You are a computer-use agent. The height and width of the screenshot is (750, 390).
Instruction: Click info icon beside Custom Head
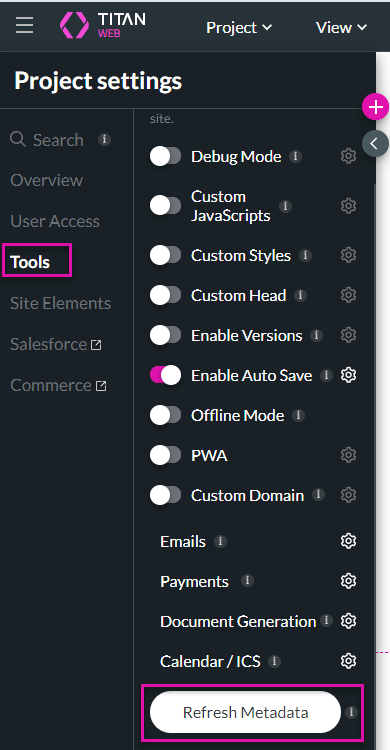(x=301, y=296)
